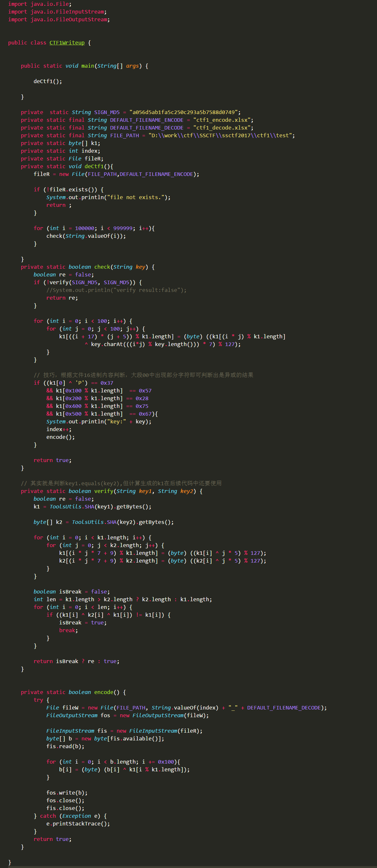The width and height of the screenshot is (377, 868).
Task: Click the "ctf1_decode.xlsx" string
Action: [x=222, y=128]
